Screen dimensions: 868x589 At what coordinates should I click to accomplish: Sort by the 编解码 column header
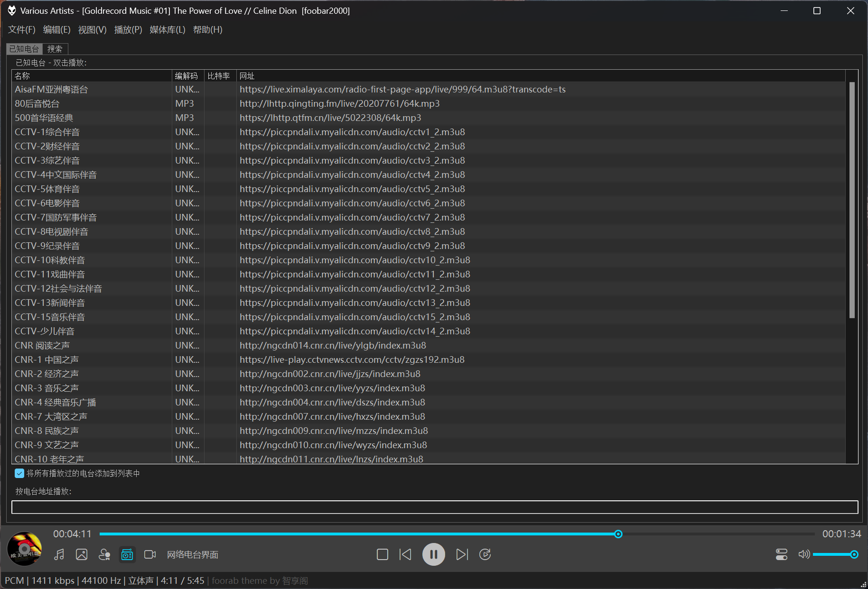188,76
